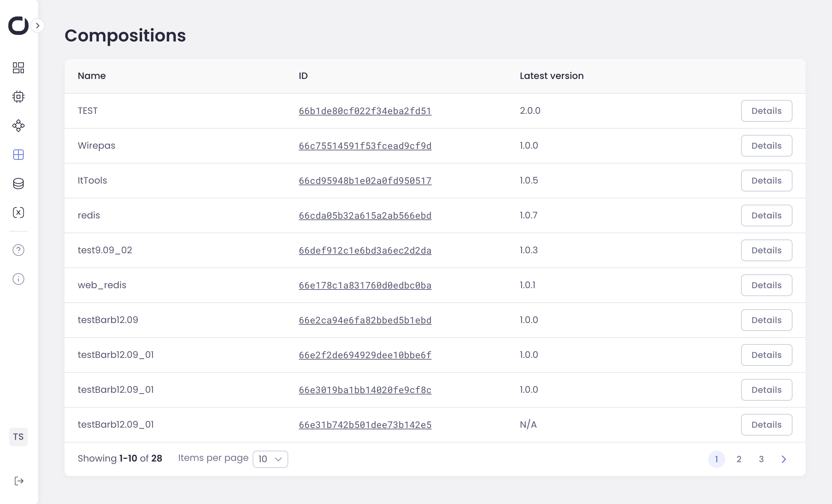Open the cluster nodes icon in sidebar
Viewport: 832px width, 504px height.
pos(18,126)
